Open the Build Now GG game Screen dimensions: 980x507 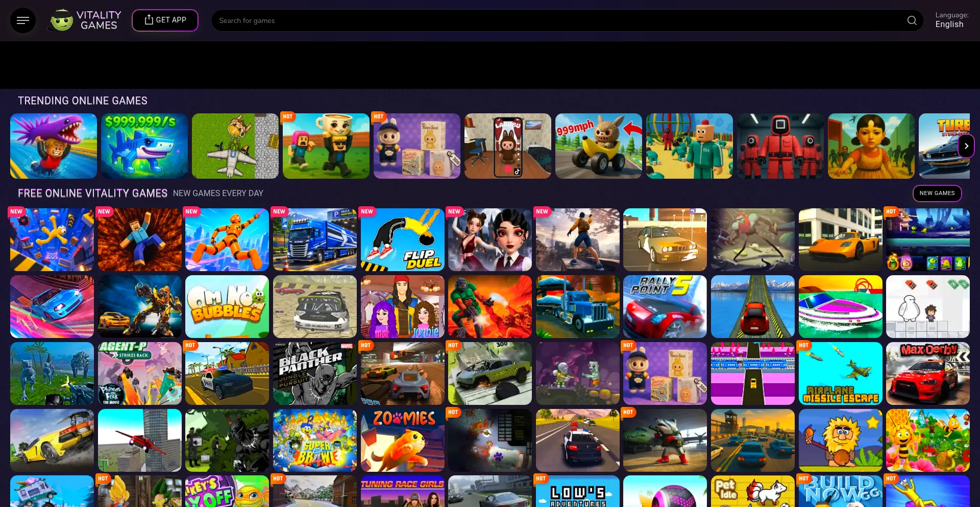coord(841,491)
